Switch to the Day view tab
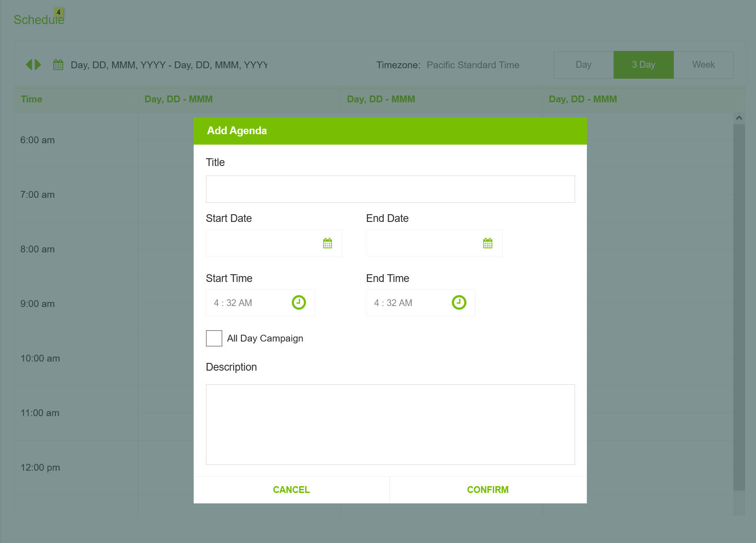This screenshot has height=543, width=756. point(583,65)
